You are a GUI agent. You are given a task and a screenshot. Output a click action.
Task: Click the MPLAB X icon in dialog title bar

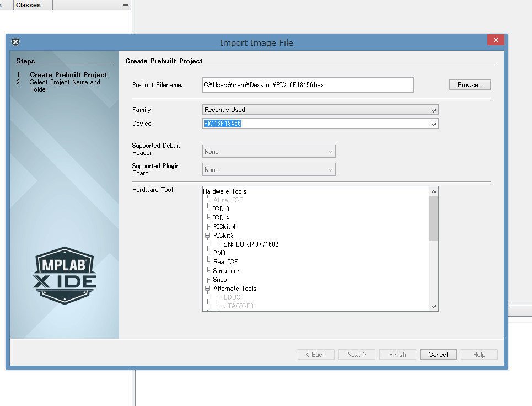pos(15,42)
